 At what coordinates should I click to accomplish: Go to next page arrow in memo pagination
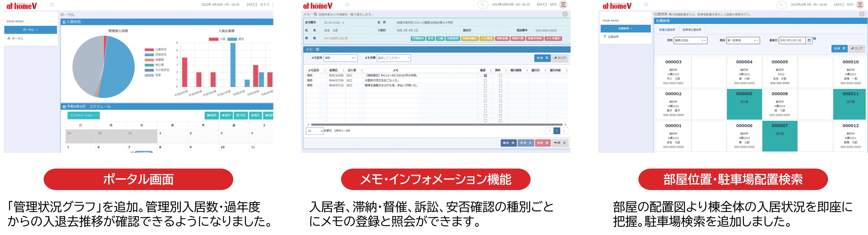pos(564,131)
